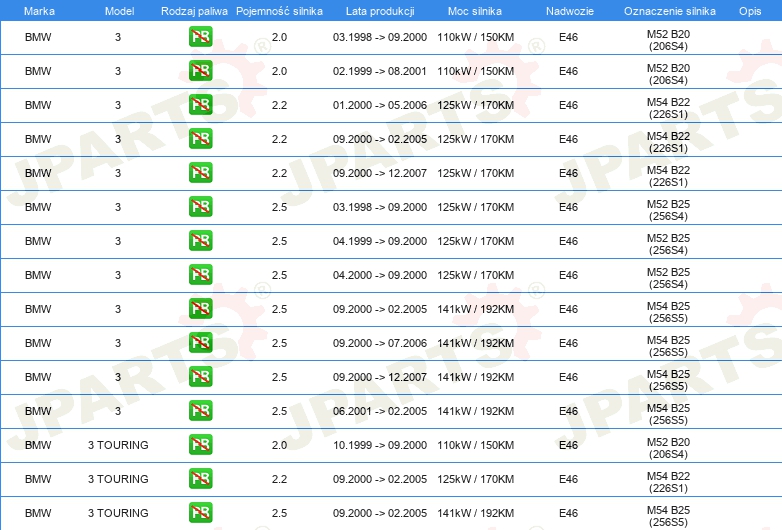Click 110kW / 150KM in the 3 TOURING row
782x530 pixels.
(x=476, y=445)
